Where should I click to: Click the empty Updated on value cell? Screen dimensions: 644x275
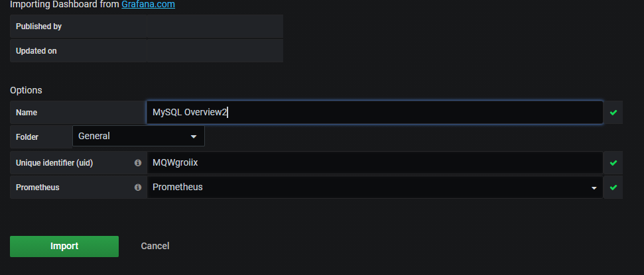[215, 51]
